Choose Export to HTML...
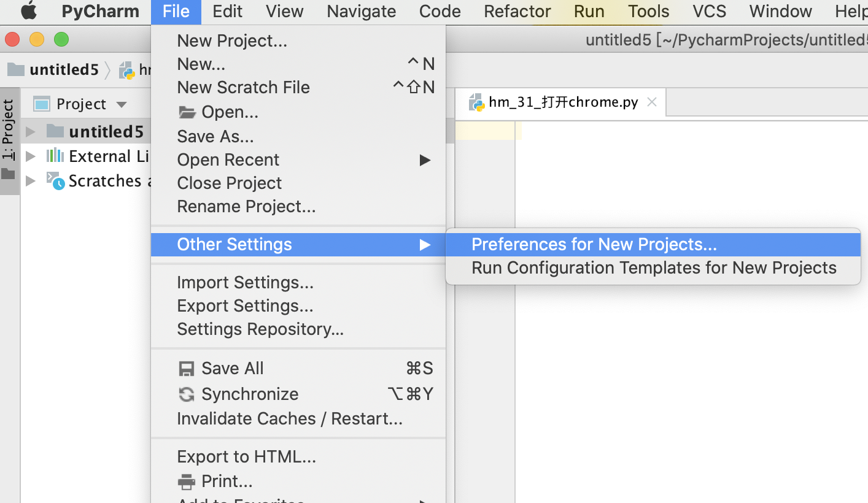The width and height of the screenshot is (868, 503). [x=298, y=456]
